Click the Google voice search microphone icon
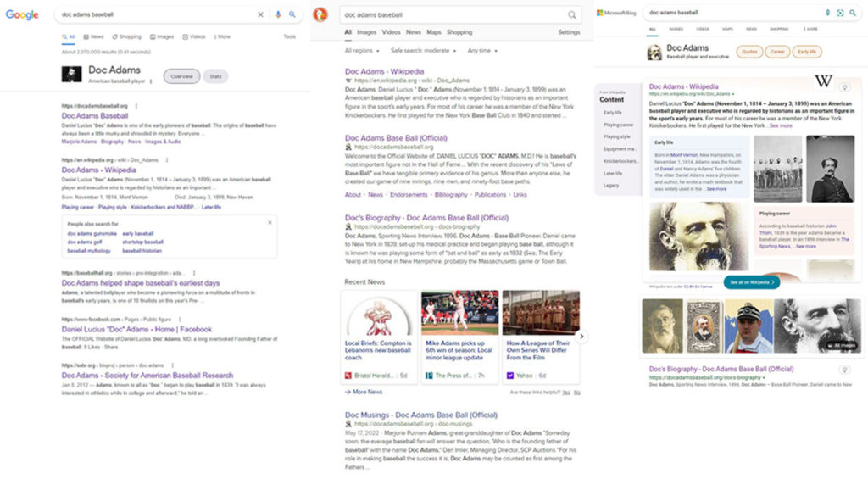 [278, 14]
